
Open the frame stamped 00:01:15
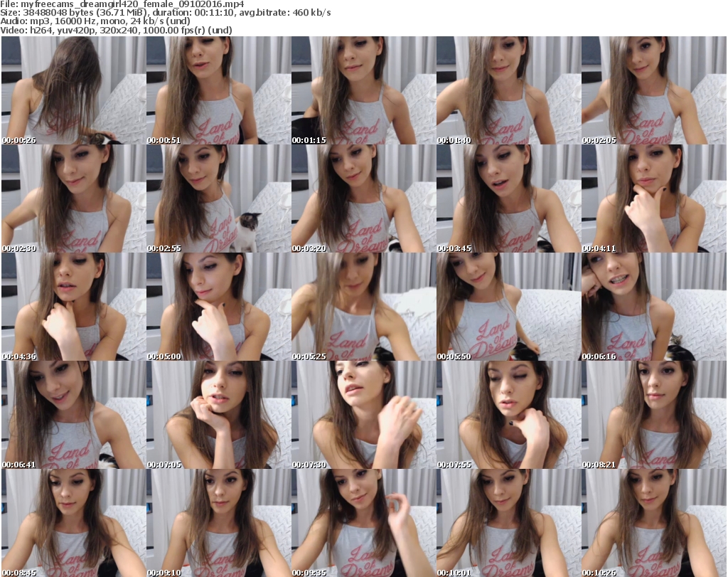[363, 90]
